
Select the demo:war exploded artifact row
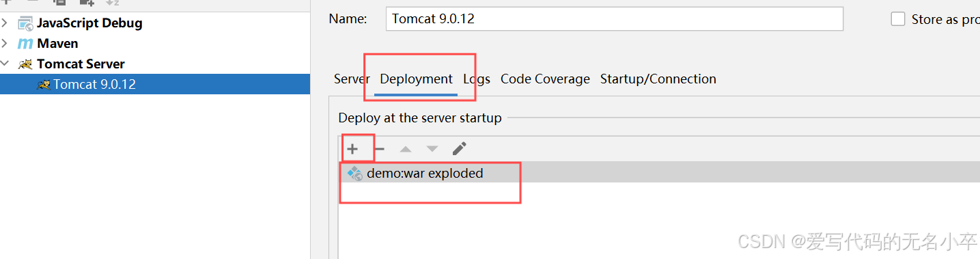[659, 172]
